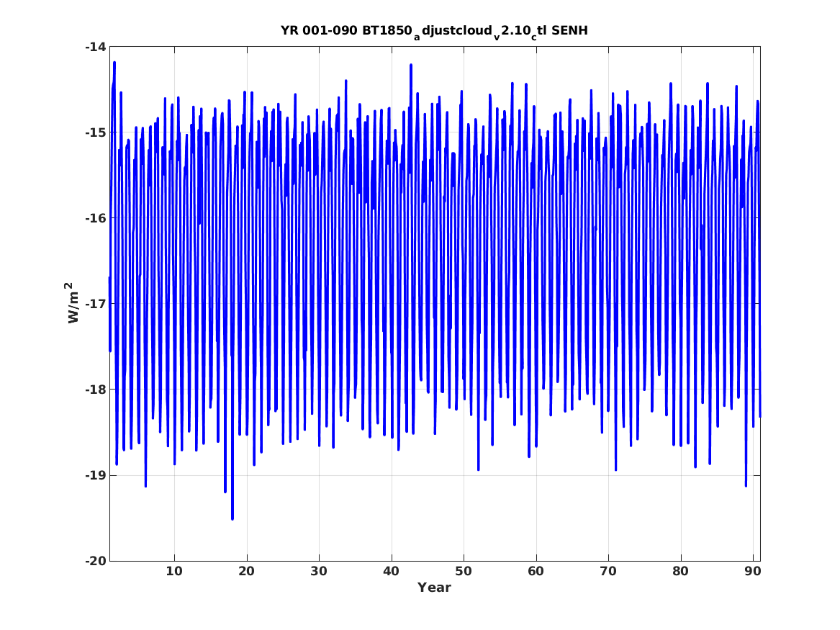840x630 pixels.
Task: Click the blue line peak near year 43
Action: (x=411, y=66)
